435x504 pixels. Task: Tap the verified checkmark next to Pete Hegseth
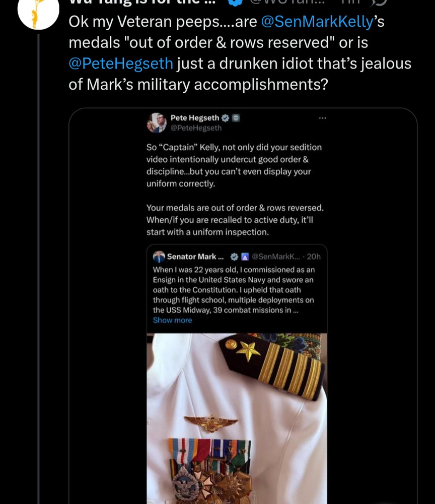226,118
